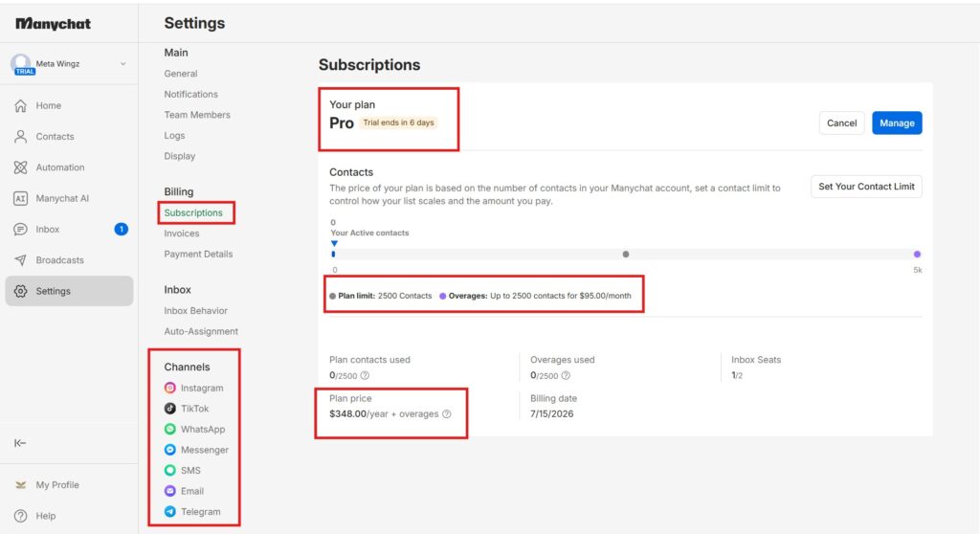The image size is (980, 534).
Task: Click the My Profile icon
Action: (x=21, y=485)
